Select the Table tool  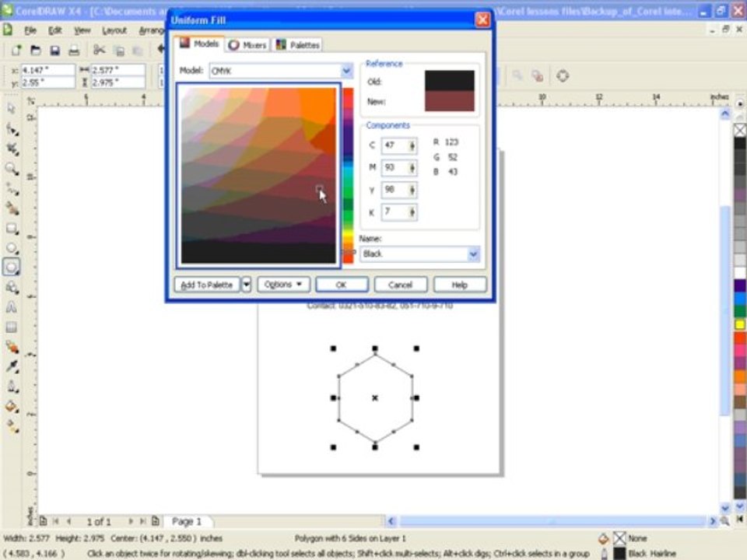pyautogui.click(x=12, y=327)
